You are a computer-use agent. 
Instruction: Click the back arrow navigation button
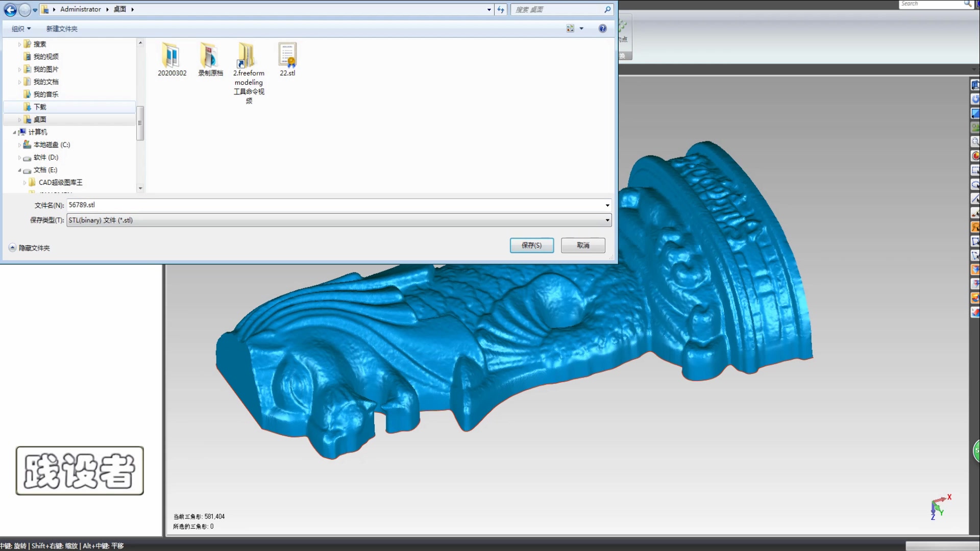(x=10, y=10)
